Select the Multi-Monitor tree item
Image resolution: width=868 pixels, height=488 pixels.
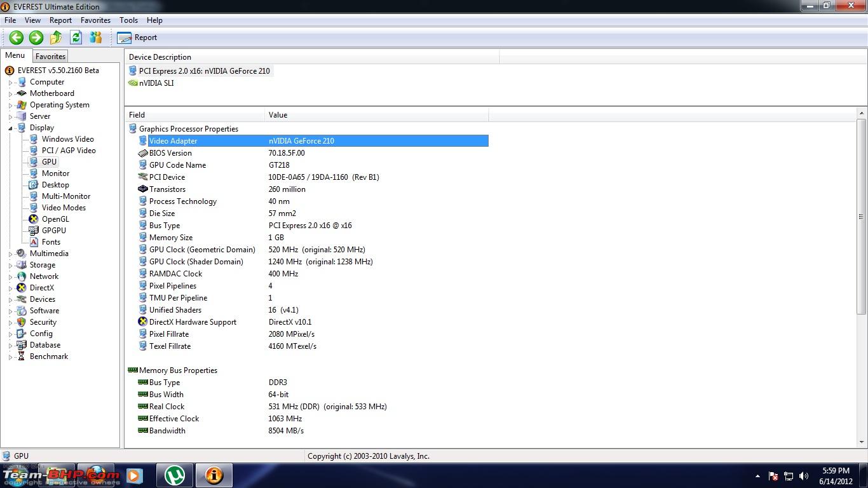pyautogui.click(x=66, y=196)
